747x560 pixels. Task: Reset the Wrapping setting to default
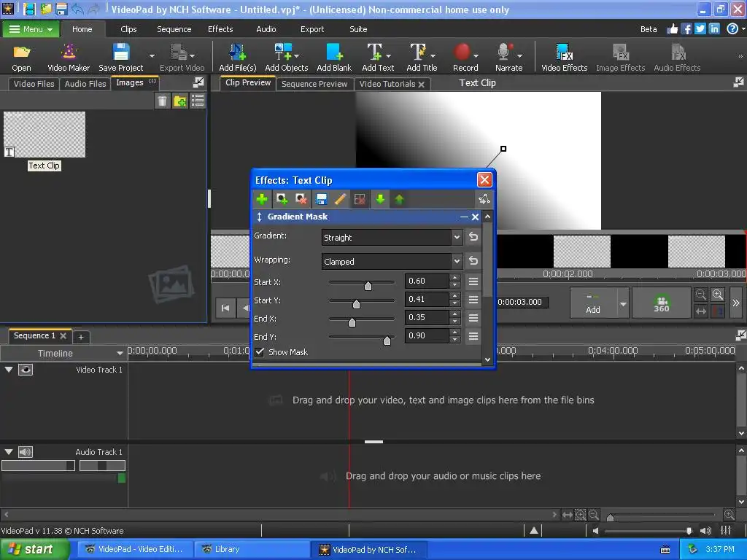(x=473, y=261)
